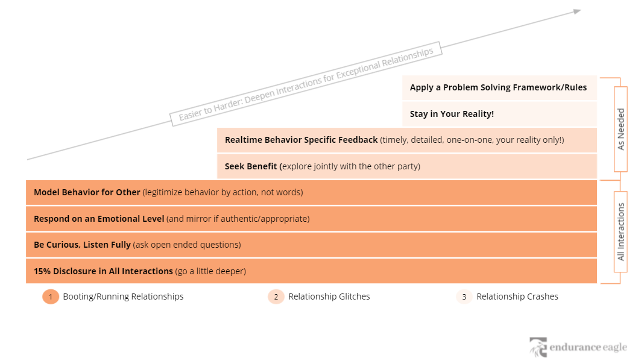Click the 'All Interactions' vertical label
641x364 pixels.
click(x=621, y=232)
